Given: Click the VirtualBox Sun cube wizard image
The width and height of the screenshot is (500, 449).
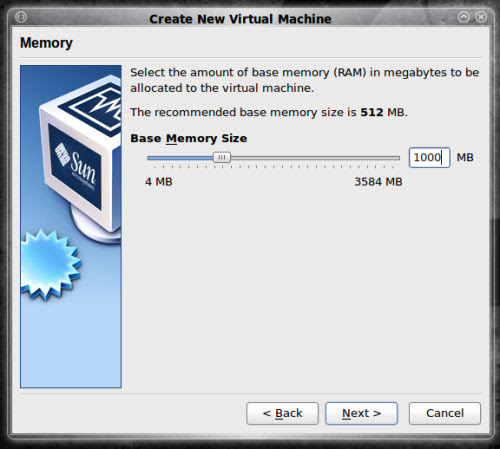Looking at the screenshot, I should [71, 226].
